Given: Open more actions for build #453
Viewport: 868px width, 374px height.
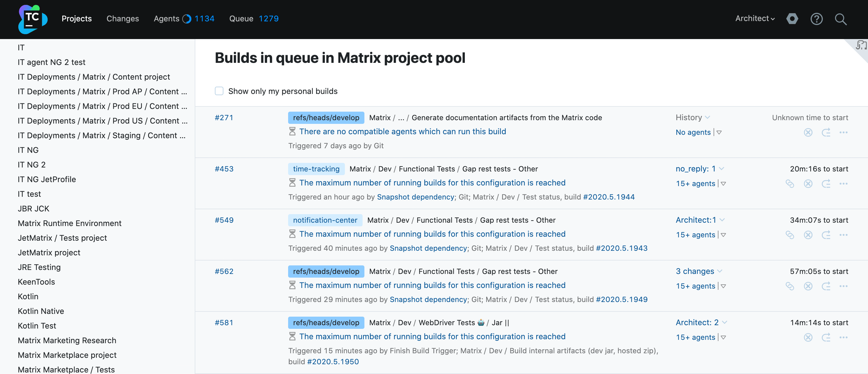Looking at the screenshot, I should 843,184.
